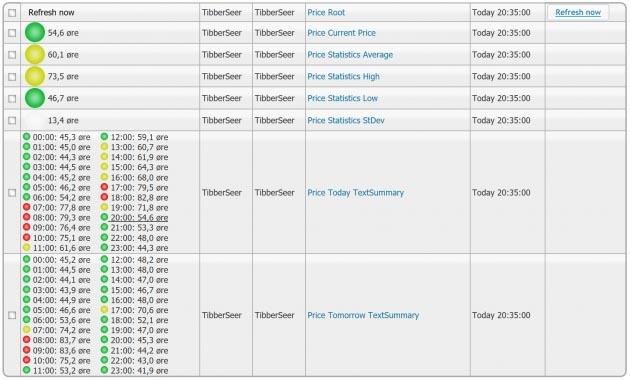Viewport: 630px width, 380px height.
Task: Follow the Price Today TextSummary link
Action: coord(355,193)
